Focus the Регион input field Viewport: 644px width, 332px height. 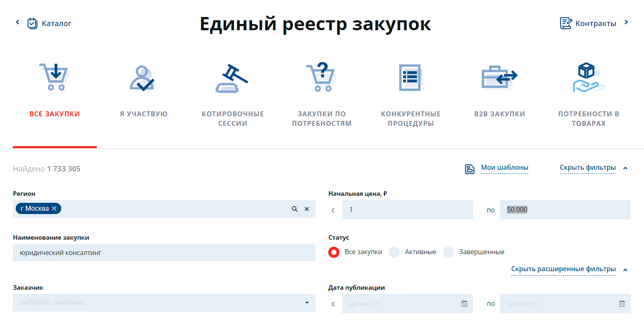(x=164, y=209)
